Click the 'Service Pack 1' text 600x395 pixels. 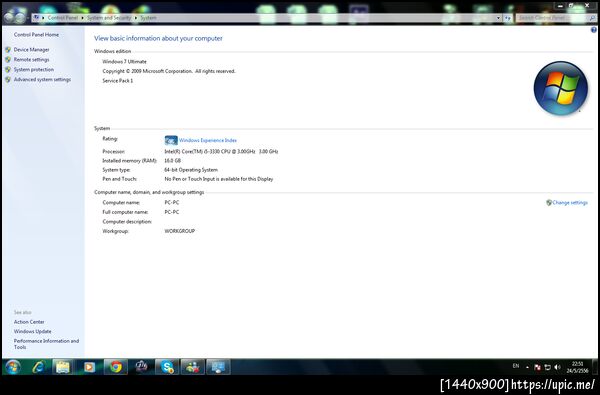[x=117, y=81]
